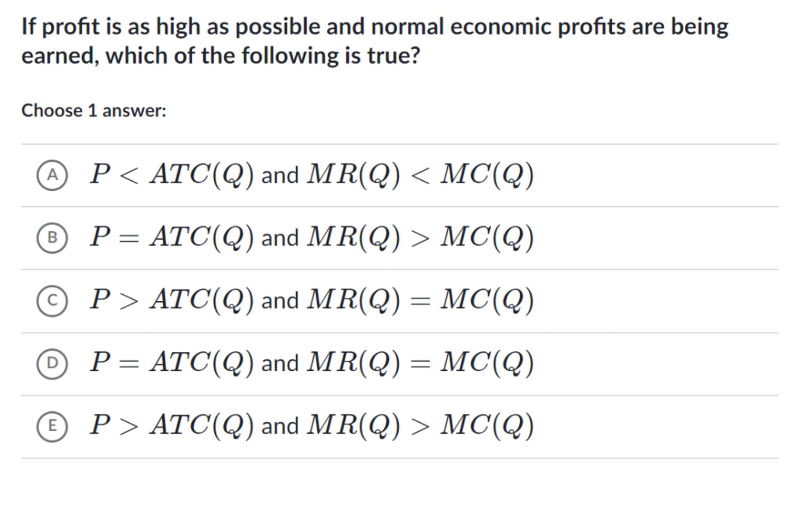Click 'P < ATC(Q)' expression in option A
Image resolution: width=805 pixels, height=532 pixels.
172,174
